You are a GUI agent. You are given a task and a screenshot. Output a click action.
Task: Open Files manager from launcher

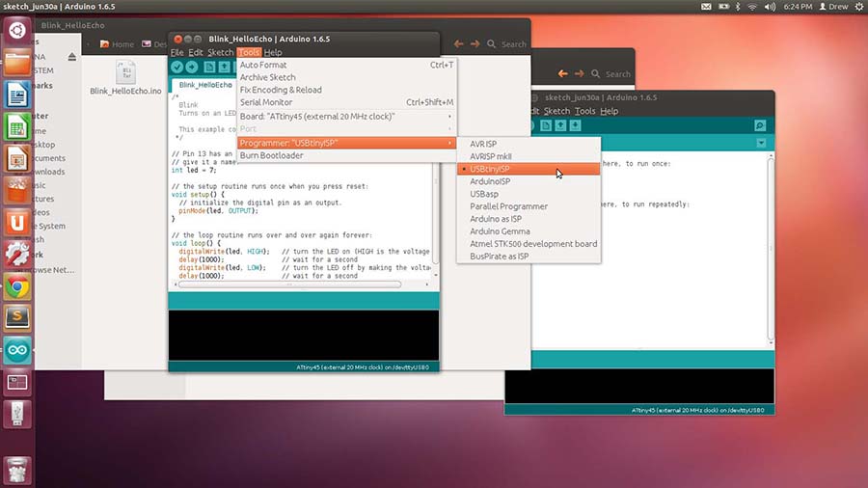[17, 63]
